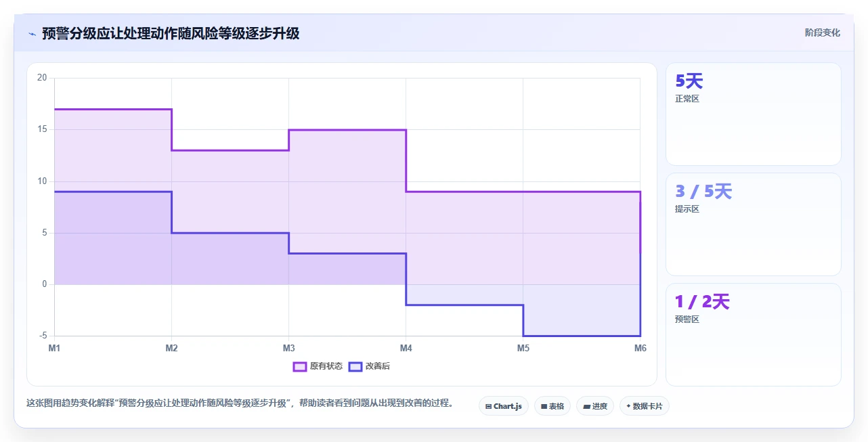This screenshot has width=868, height=442.
Task: Click the purple 原有状态 legend swatch
Action: pos(300,366)
